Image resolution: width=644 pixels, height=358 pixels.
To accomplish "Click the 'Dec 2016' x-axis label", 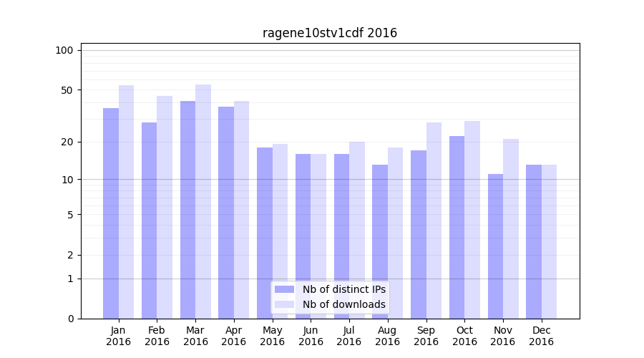I will pos(541,336).
